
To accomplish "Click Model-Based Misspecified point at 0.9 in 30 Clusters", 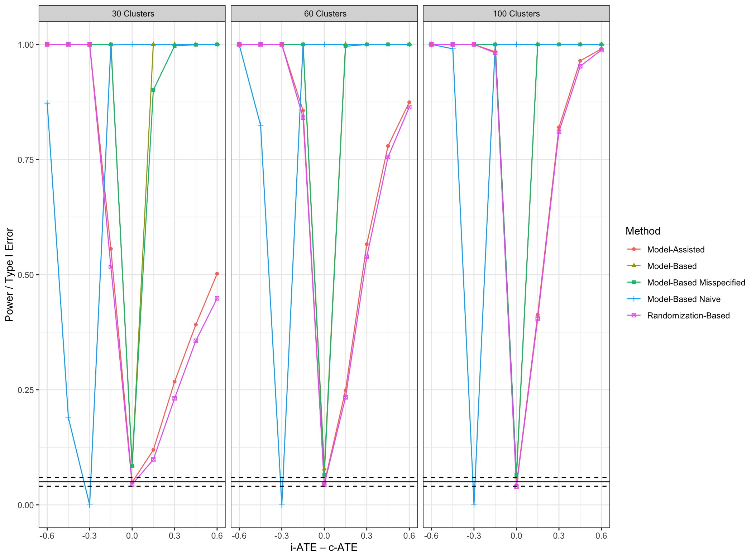I will pyautogui.click(x=153, y=90).
